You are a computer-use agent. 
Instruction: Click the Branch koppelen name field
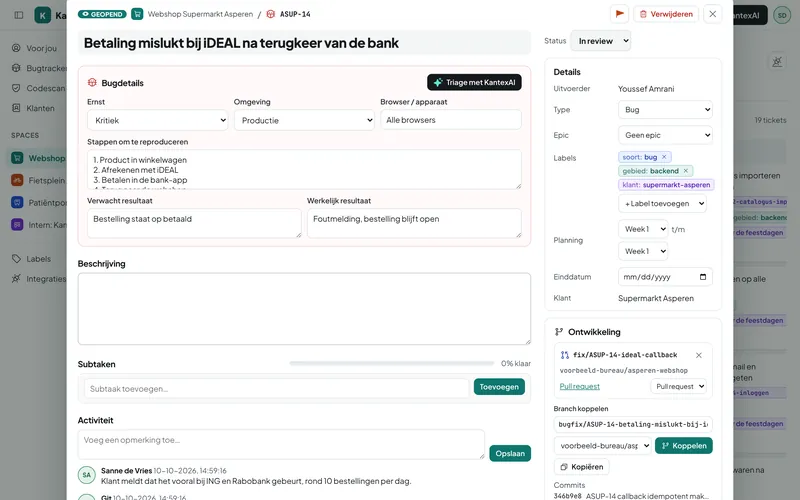(633, 424)
